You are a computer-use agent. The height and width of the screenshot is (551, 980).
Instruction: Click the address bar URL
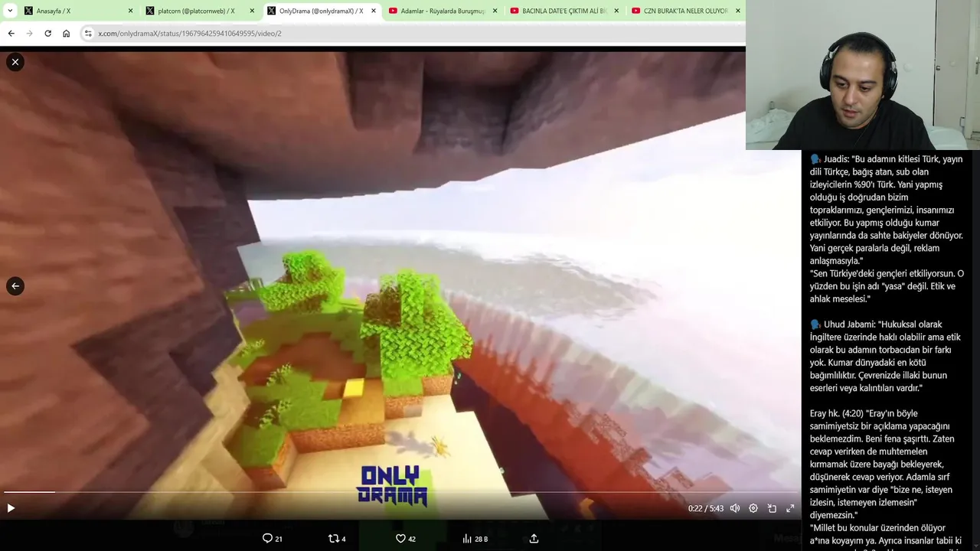pos(190,34)
